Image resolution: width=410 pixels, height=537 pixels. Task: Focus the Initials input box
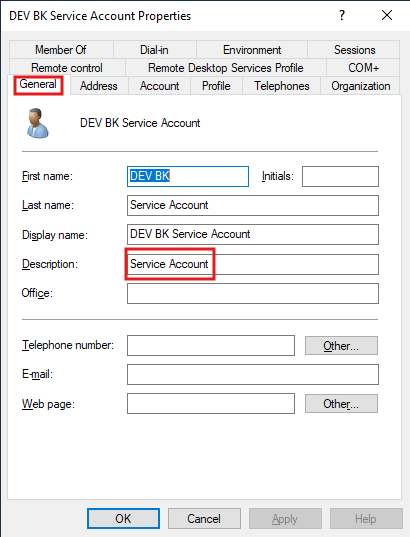pyautogui.click(x=340, y=176)
